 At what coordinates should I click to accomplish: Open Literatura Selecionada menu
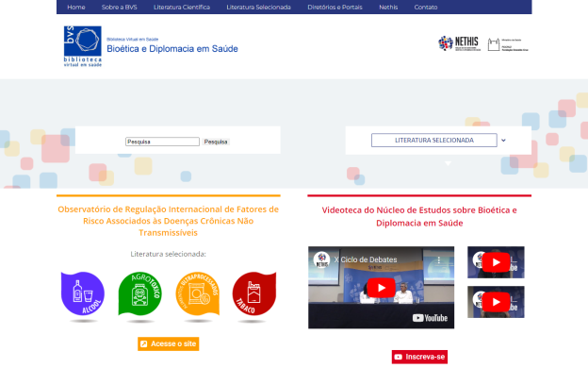coord(258,8)
